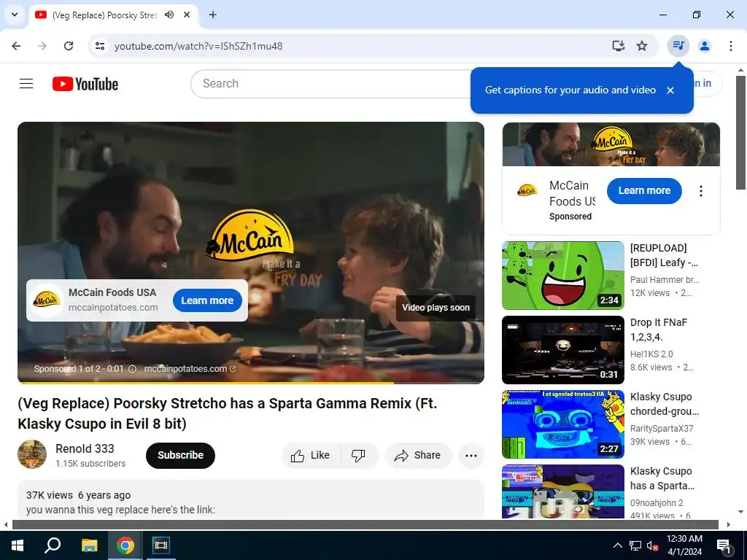Screen dimensions: 747x560
Task: Subscribe to Renold 333
Action: pyautogui.click(x=181, y=456)
